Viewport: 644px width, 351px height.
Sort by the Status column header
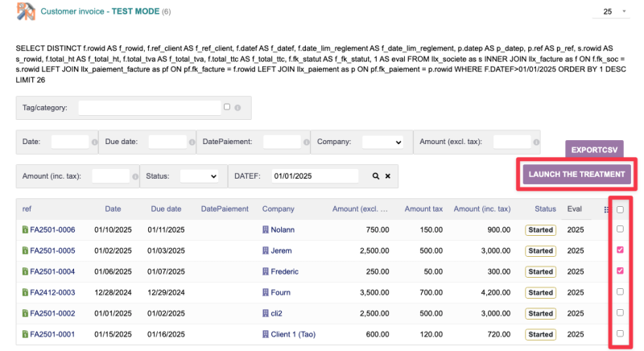[546, 209]
